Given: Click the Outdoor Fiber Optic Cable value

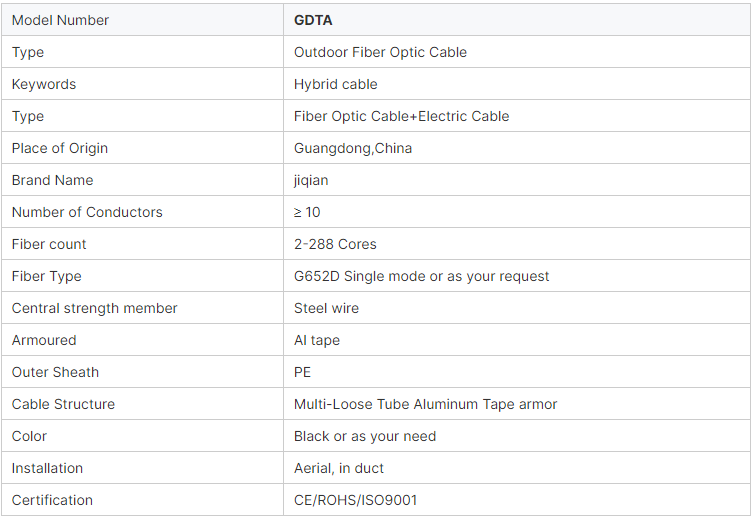Looking at the screenshot, I should (x=380, y=52).
